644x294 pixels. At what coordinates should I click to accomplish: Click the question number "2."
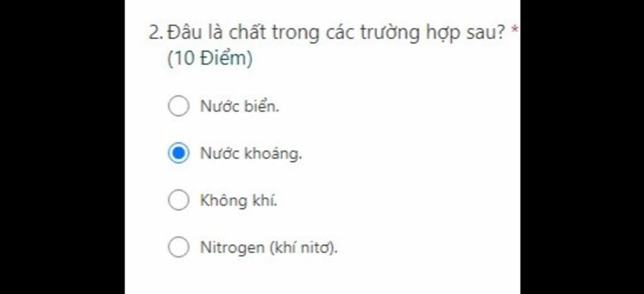coord(157,33)
